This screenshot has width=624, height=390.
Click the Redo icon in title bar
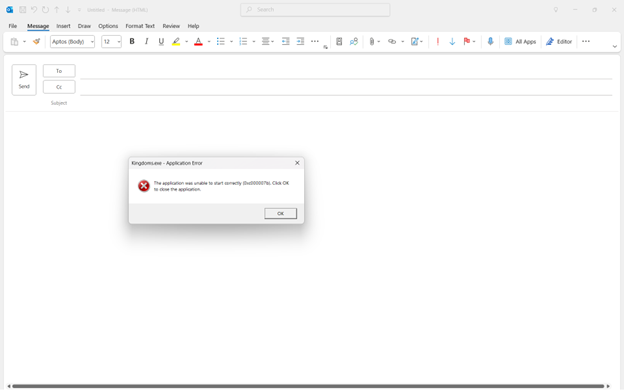(x=45, y=10)
